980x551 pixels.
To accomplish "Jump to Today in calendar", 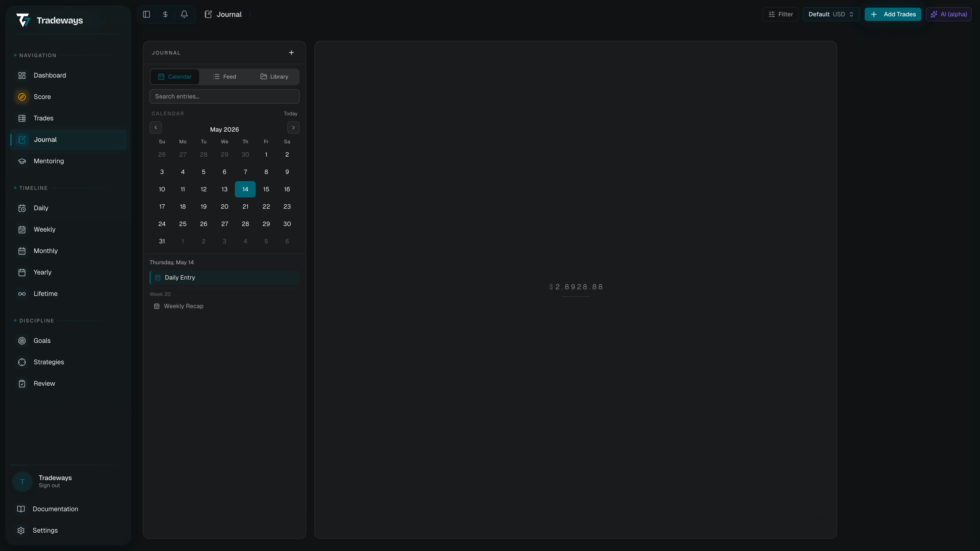I will click(x=291, y=114).
